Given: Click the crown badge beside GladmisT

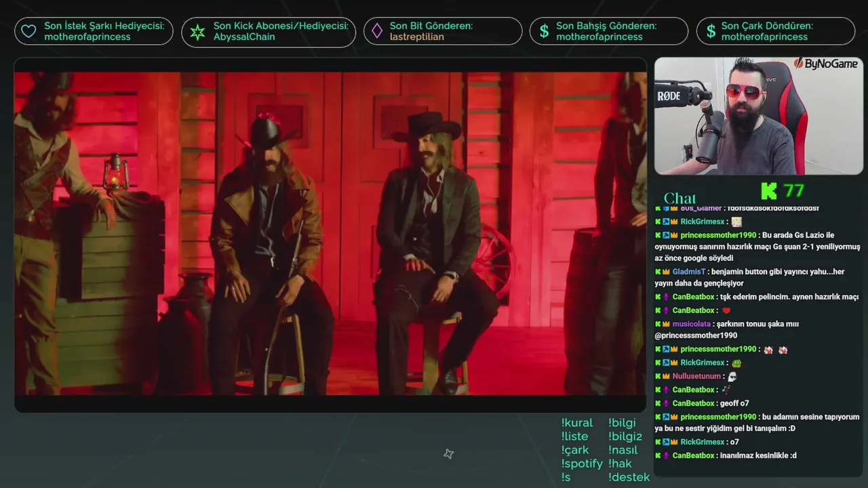Looking at the screenshot, I should [x=667, y=272].
